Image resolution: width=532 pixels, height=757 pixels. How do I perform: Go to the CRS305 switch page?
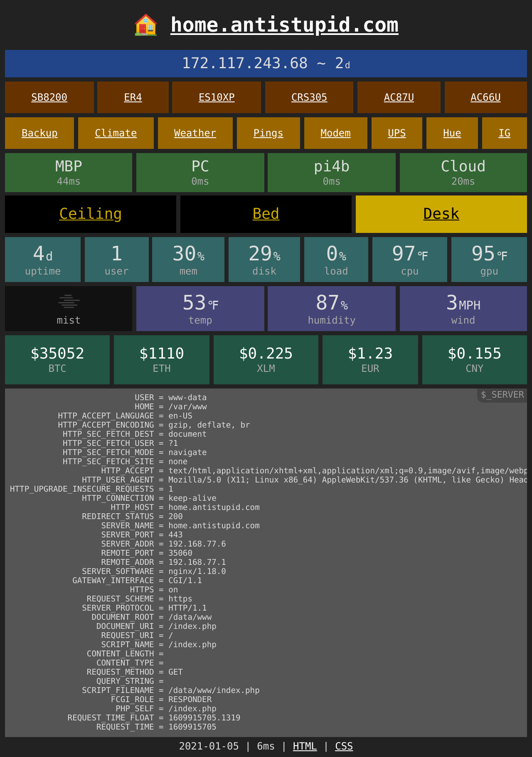(309, 97)
